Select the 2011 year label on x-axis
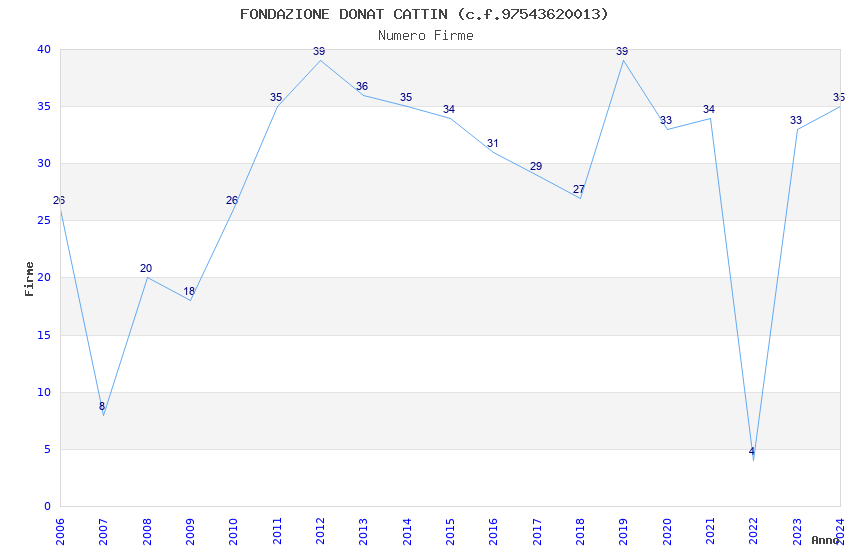Image resolution: width=850 pixels, height=550 pixels. [x=276, y=532]
